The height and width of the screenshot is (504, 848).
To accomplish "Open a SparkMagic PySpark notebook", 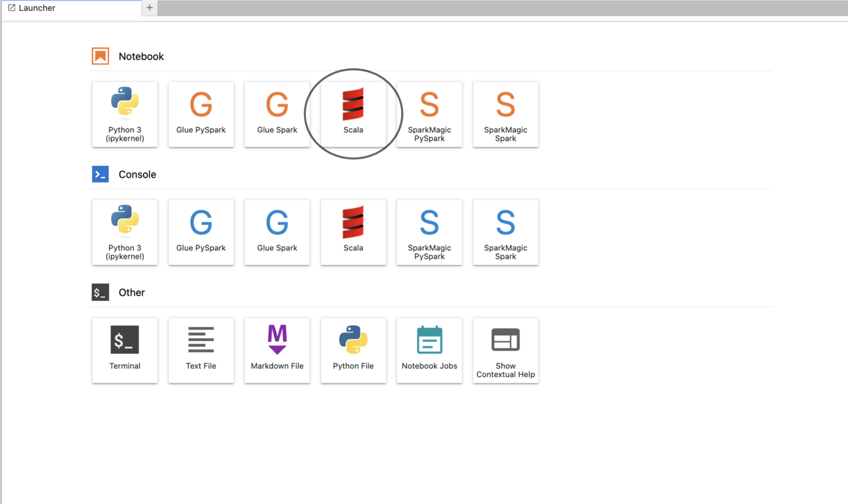I will click(429, 114).
